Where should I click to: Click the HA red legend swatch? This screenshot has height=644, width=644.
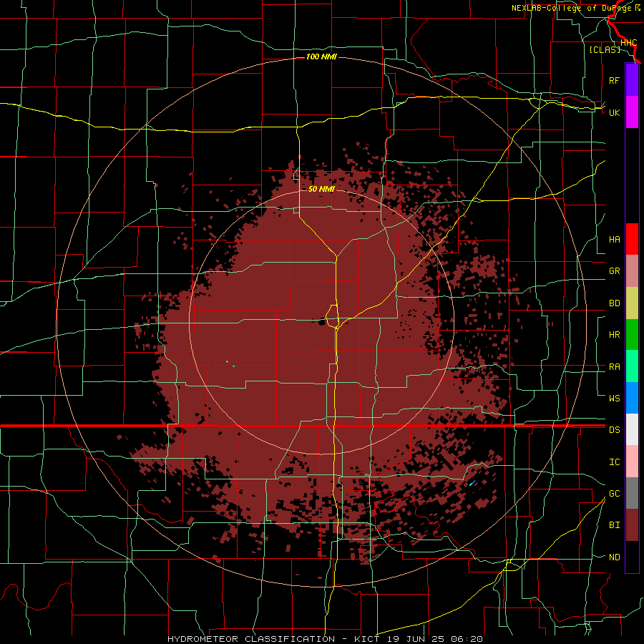[632, 239]
